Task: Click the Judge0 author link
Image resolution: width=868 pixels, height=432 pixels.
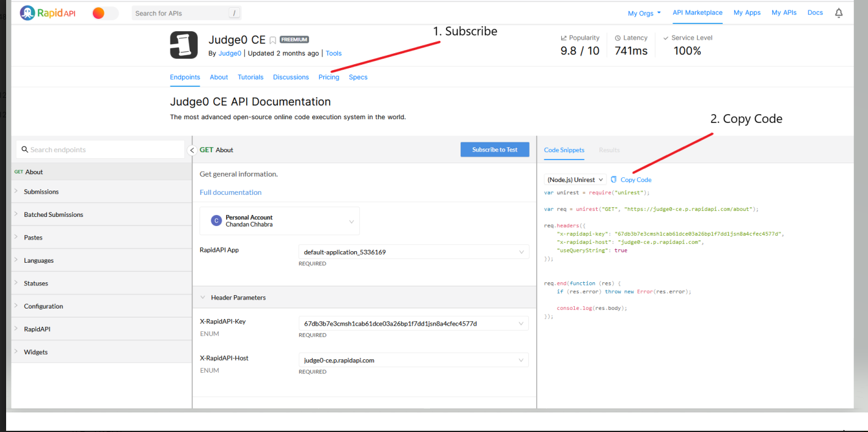Action: point(230,53)
